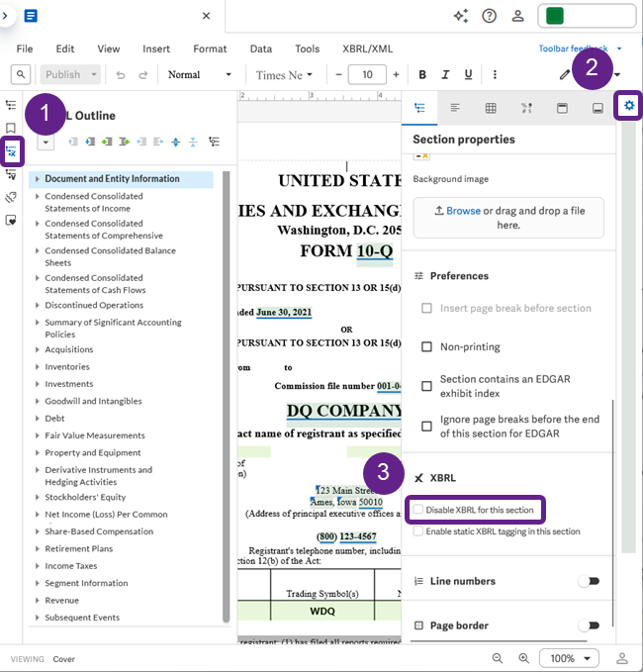
Task: Open the XBRL Outline sidebar icon
Action: click(x=11, y=150)
